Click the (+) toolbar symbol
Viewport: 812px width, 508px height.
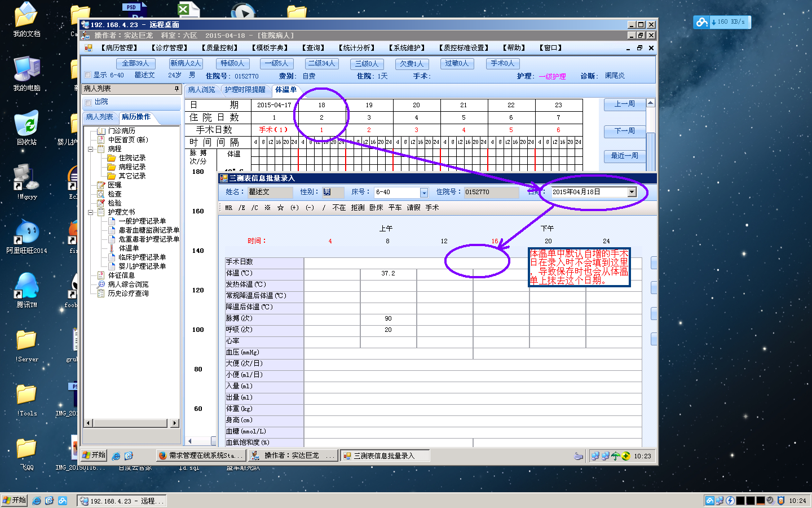coord(294,208)
